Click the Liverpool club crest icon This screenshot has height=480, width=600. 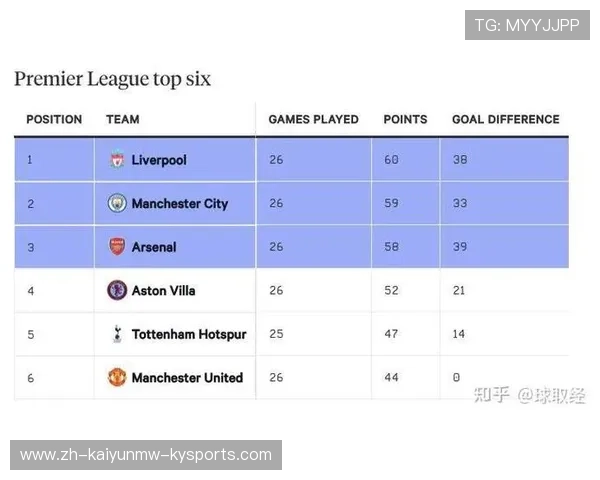point(117,160)
